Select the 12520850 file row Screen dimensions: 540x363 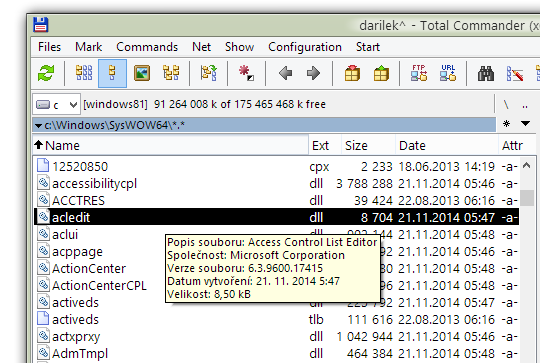coord(276,167)
